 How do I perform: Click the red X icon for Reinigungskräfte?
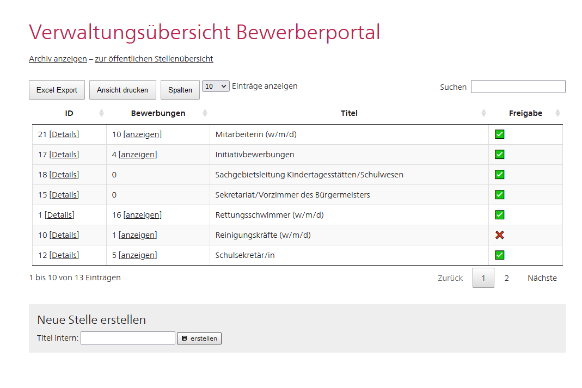(x=499, y=235)
